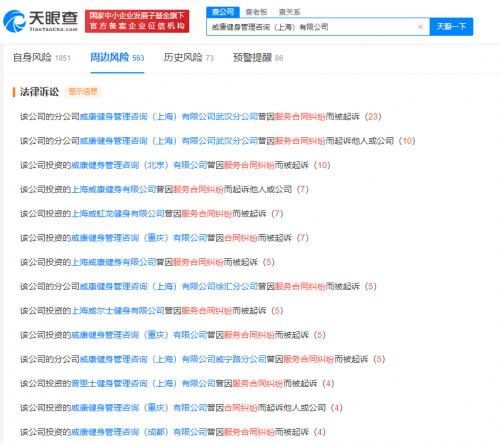Open 上海威虹龙健身有限公司 link
500x444 pixels.
pos(118,214)
